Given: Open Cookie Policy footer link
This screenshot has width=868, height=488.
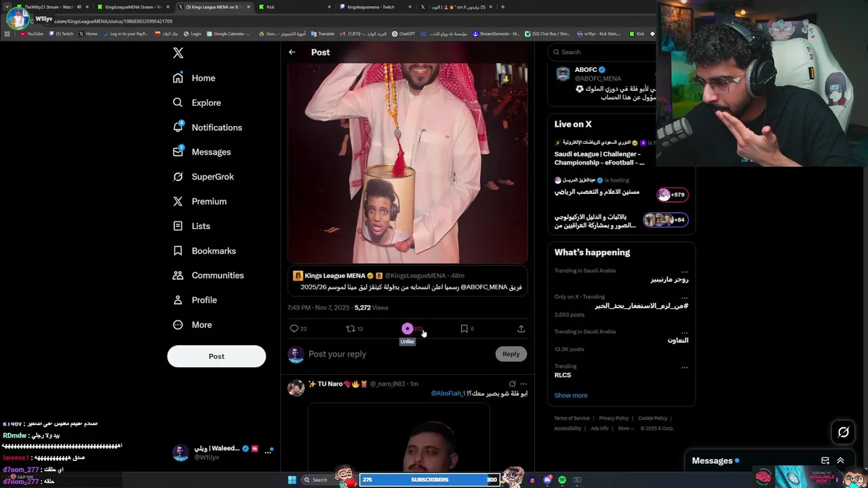Looking at the screenshot, I should click(652, 418).
